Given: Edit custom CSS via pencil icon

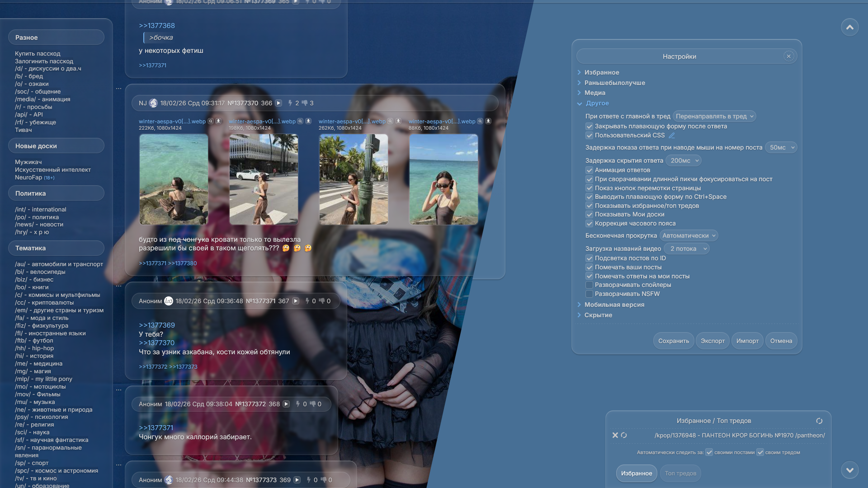Looking at the screenshot, I should (672, 135).
